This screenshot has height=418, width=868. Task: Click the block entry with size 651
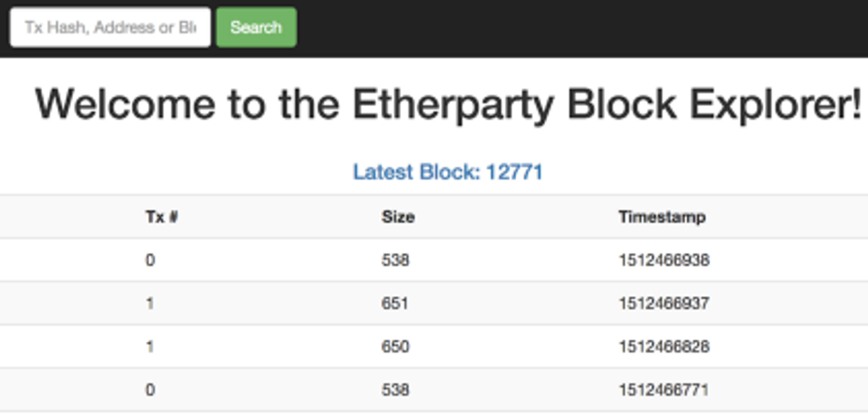(x=395, y=303)
